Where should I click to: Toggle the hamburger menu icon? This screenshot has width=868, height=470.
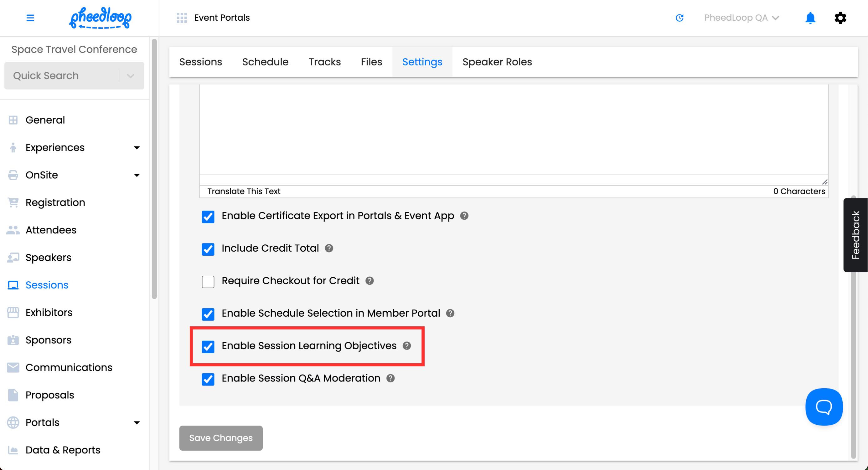point(30,18)
